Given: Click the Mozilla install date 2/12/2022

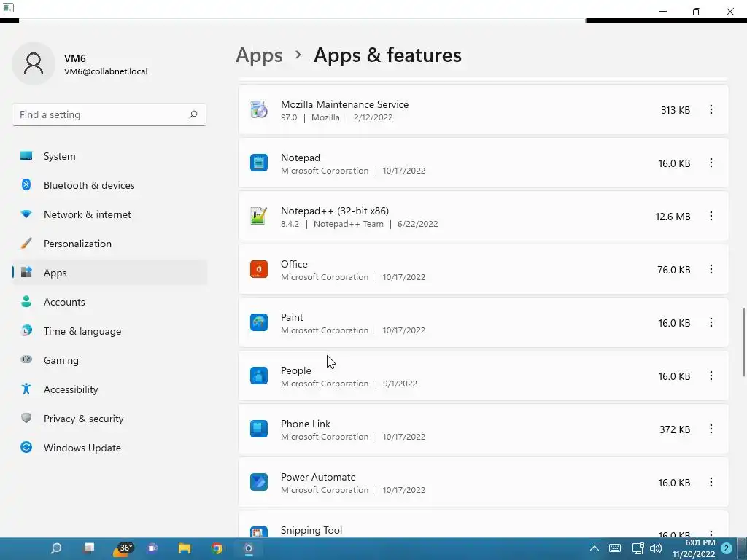Looking at the screenshot, I should coord(373,117).
